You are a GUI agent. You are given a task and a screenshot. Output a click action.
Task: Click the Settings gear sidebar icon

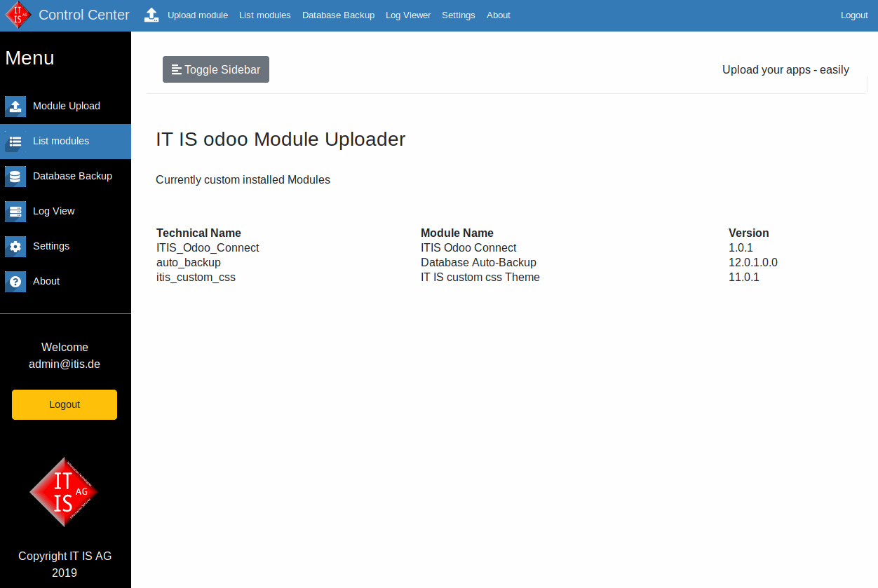click(15, 246)
